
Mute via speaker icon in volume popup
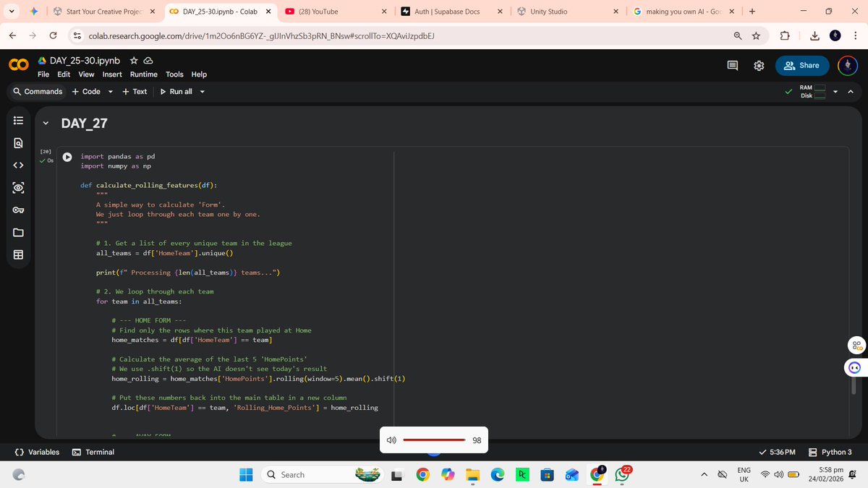tap(391, 439)
